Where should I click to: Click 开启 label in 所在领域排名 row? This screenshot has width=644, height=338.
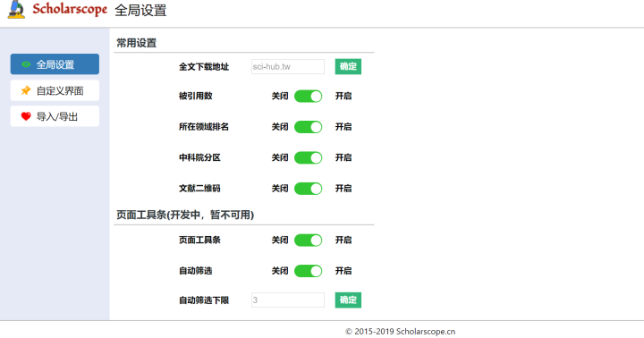click(x=343, y=127)
